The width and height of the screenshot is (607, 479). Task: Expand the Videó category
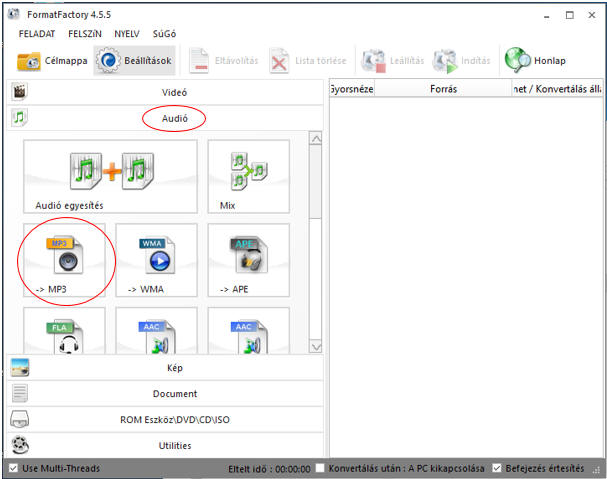(x=165, y=92)
